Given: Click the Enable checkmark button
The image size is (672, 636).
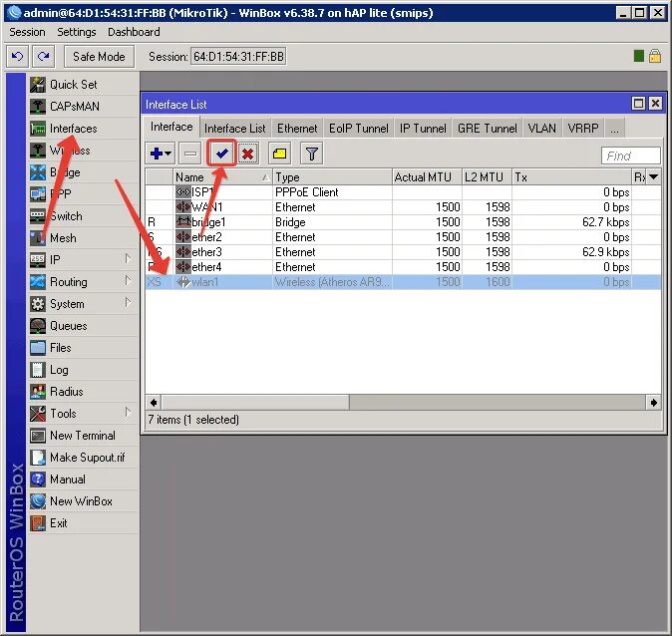Looking at the screenshot, I should pyautogui.click(x=221, y=154).
